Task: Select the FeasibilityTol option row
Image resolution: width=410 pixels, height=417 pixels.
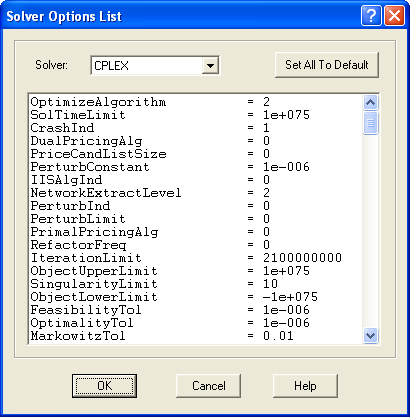Action: pos(196,310)
